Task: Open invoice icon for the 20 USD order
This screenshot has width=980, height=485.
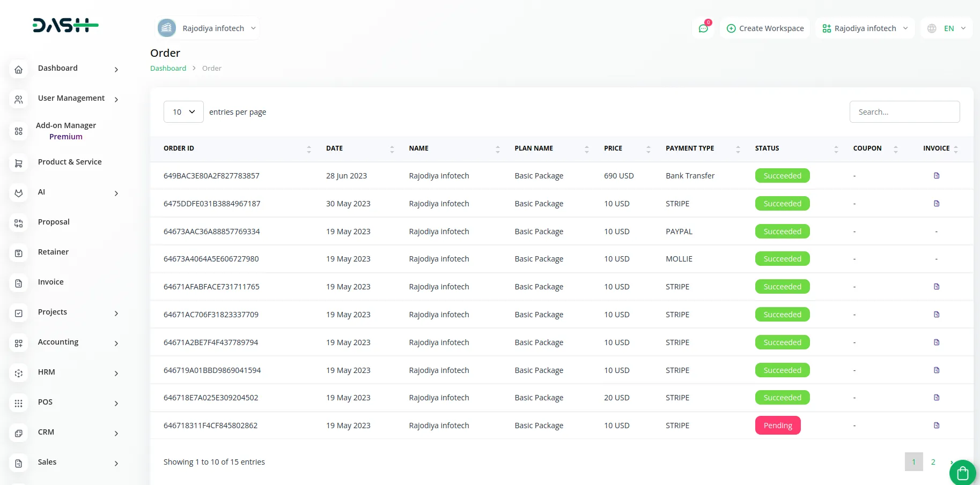Action: (936, 398)
